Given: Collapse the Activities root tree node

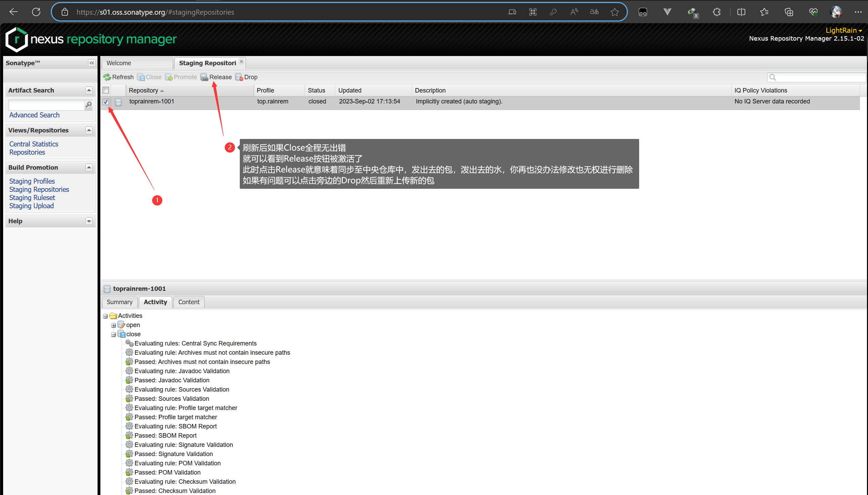Looking at the screenshot, I should tap(105, 316).
